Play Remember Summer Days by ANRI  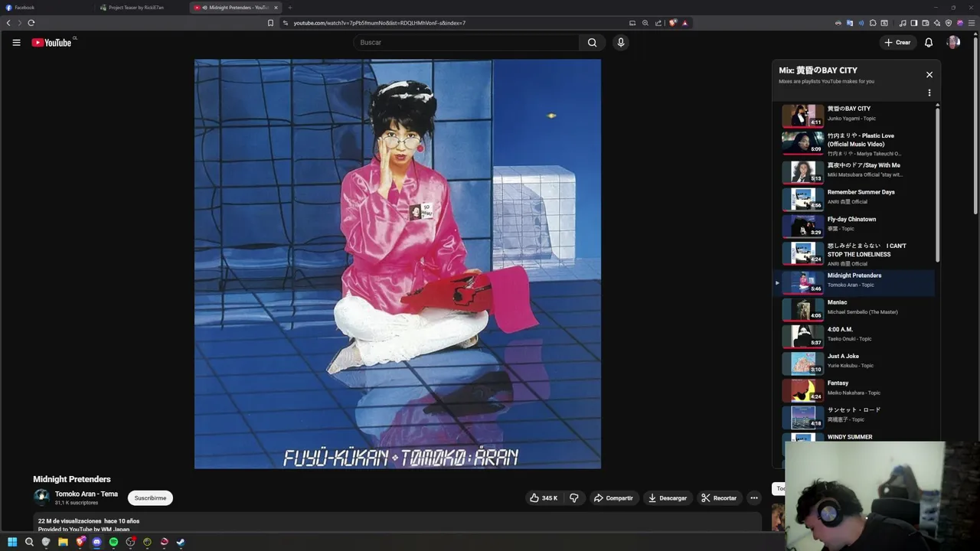click(857, 198)
